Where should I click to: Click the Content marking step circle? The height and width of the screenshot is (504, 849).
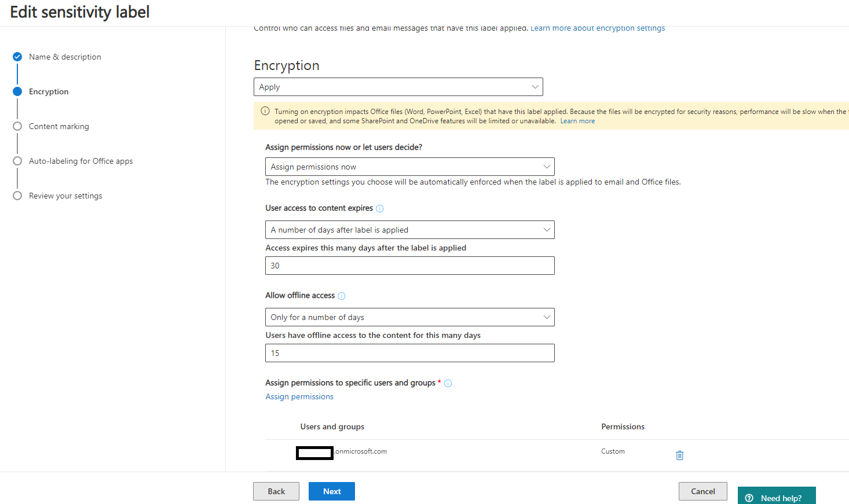17,126
